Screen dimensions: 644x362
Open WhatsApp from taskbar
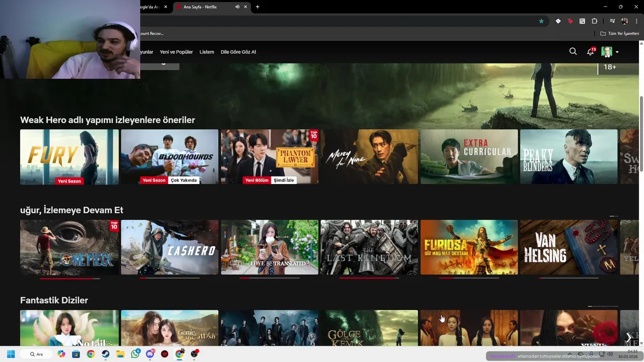(x=135, y=354)
